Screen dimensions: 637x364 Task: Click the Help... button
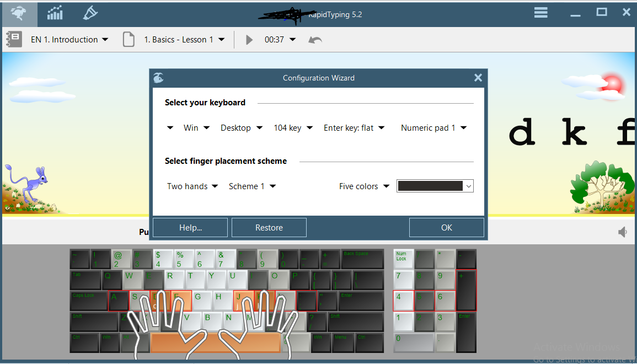tap(190, 227)
